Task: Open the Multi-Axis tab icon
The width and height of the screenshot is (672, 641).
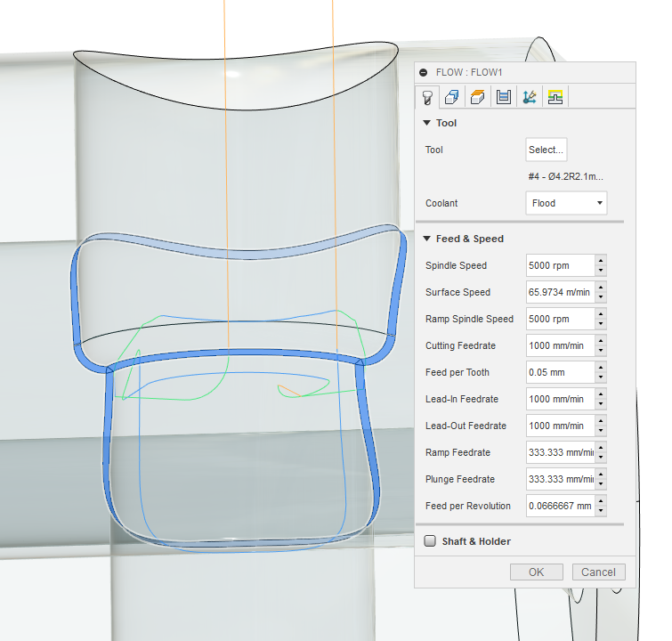Action: [x=530, y=97]
